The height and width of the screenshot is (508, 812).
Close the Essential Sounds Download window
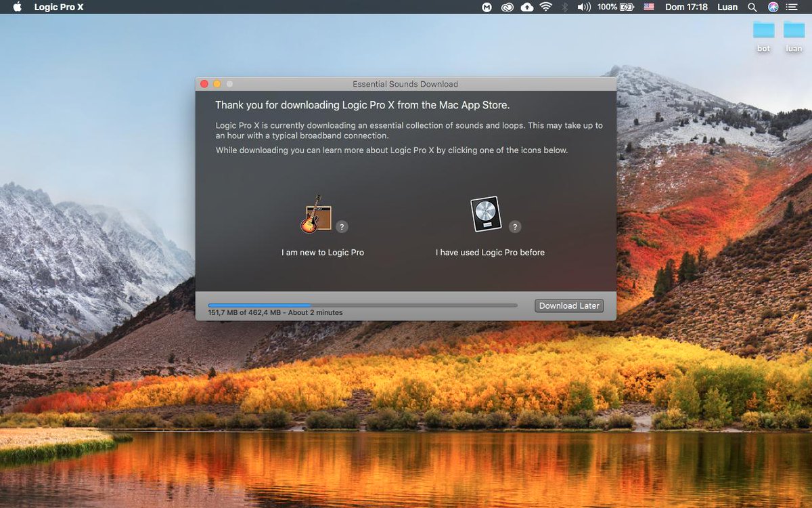click(204, 84)
